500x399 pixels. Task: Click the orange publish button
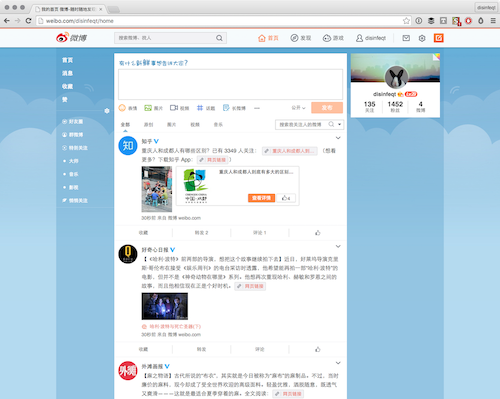click(327, 108)
